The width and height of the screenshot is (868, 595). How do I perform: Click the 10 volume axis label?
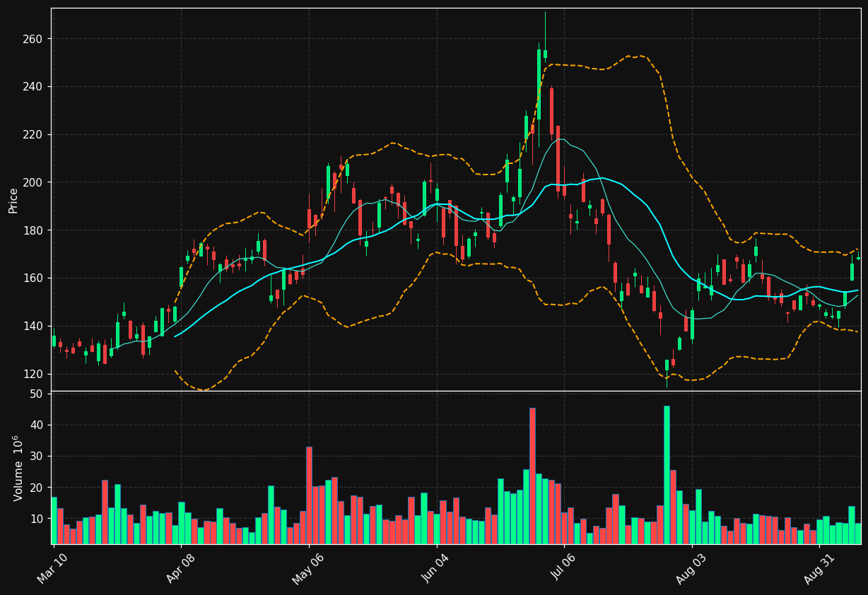point(36,519)
